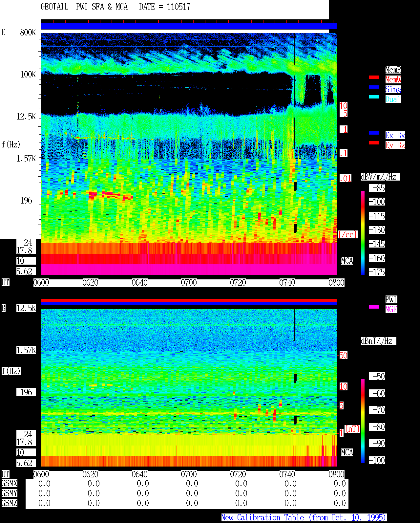This screenshot has height=523, width=420.
Task: Click the cyan Dual legend swatch
Action: pos(374,97)
